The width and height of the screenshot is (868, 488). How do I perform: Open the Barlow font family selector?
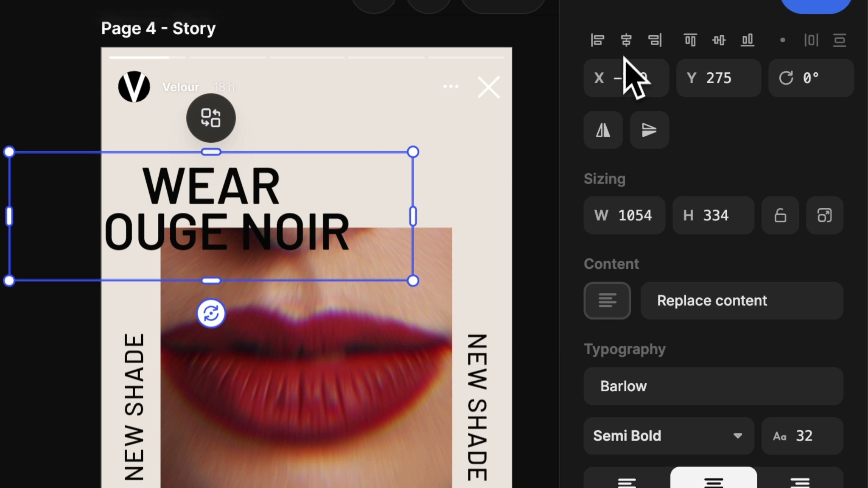tap(713, 386)
